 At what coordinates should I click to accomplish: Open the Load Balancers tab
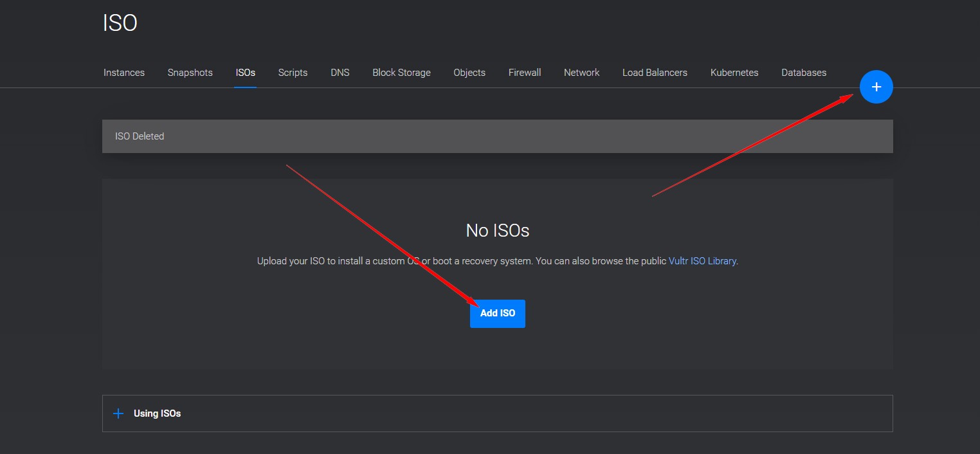pyautogui.click(x=655, y=73)
